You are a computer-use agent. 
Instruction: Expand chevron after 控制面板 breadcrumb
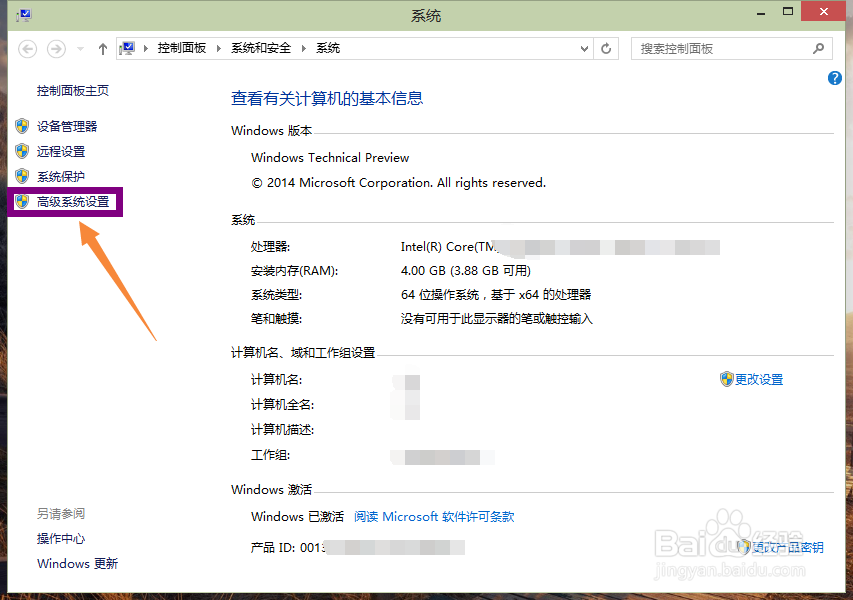click(219, 48)
